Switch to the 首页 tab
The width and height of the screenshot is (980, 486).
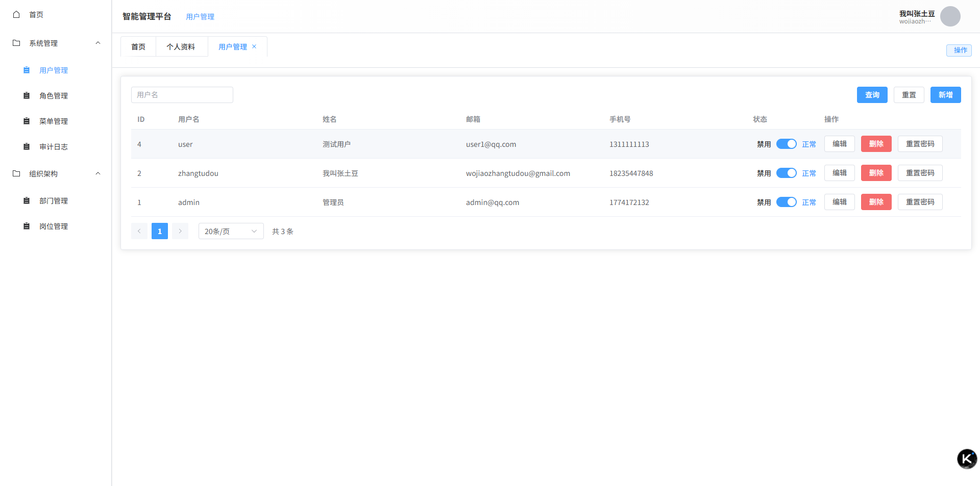[x=138, y=46]
